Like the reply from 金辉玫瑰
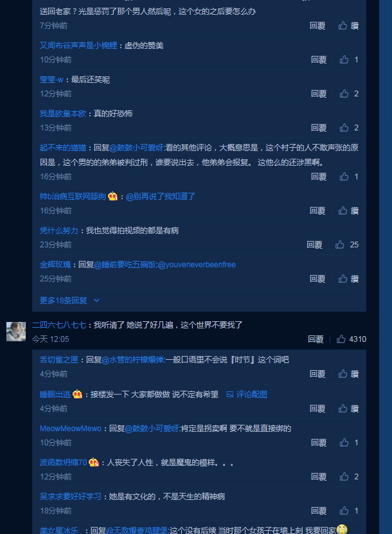Image resolution: width=392 pixels, height=534 pixels. click(x=343, y=279)
